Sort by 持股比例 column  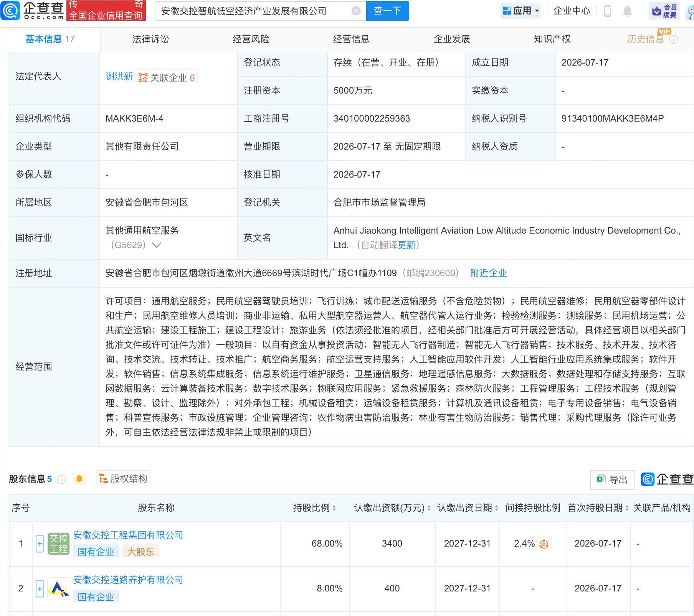(334, 508)
